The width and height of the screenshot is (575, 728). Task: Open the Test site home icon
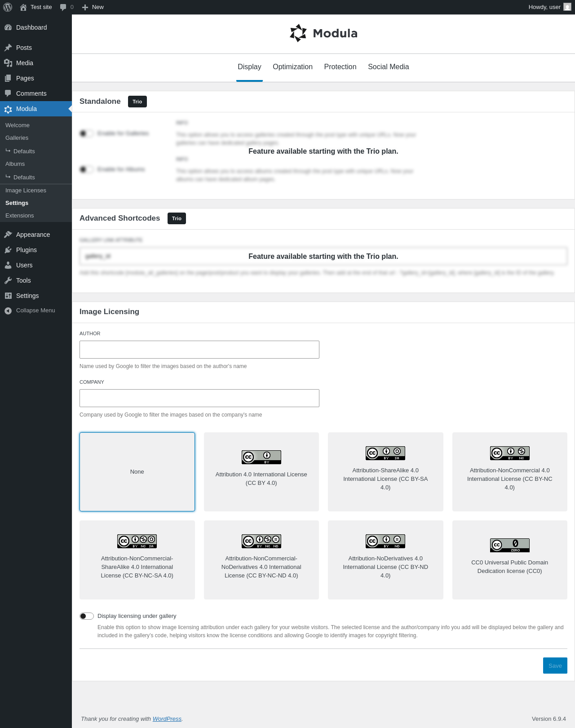[23, 7]
